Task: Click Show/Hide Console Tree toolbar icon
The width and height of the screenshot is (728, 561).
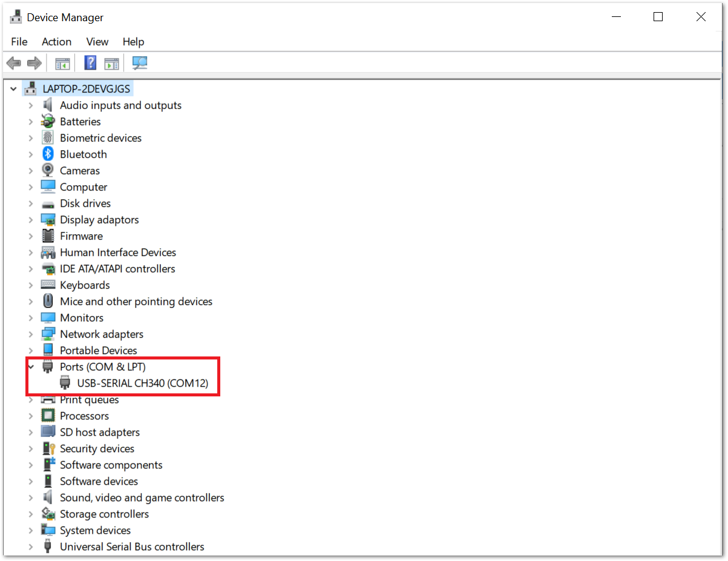Action: [x=62, y=63]
